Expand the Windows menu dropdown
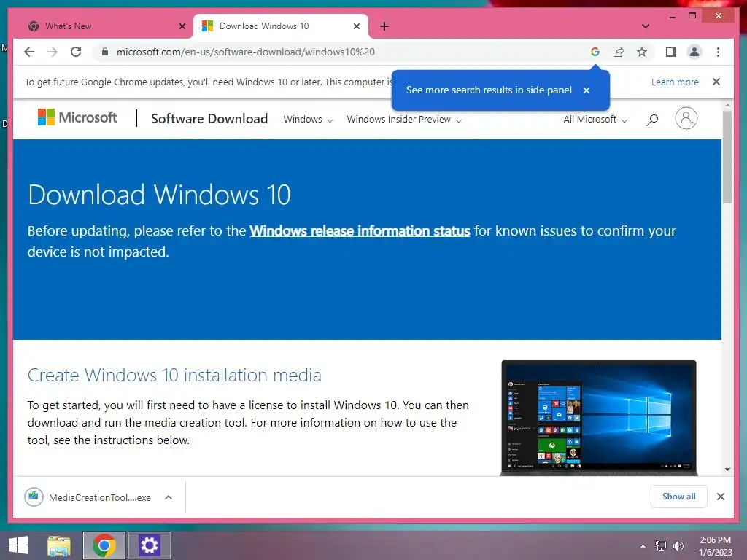 click(308, 120)
